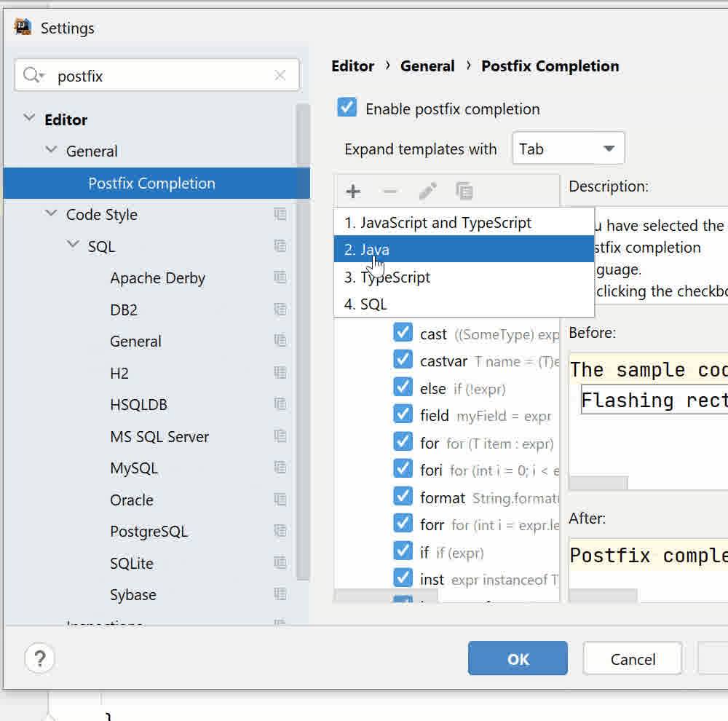This screenshot has height=721, width=728.
Task: Choose JavaScript and TypeScript from popup
Action: pyautogui.click(x=464, y=223)
